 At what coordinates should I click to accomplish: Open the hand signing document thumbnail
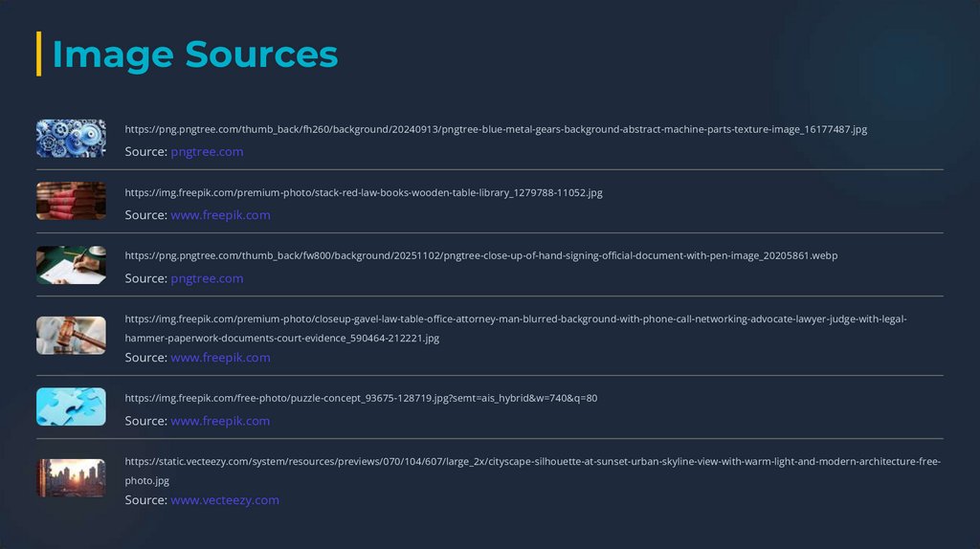tap(71, 265)
